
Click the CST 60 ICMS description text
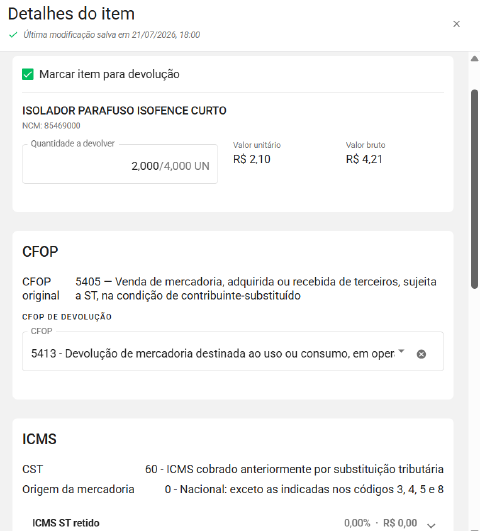click(x=294, y=469)
